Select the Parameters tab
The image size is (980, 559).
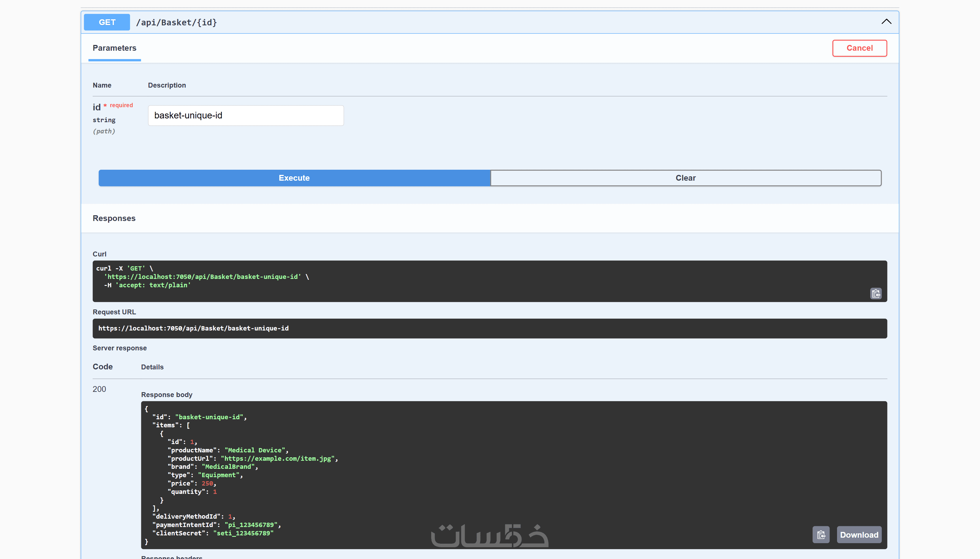point(114,48)
